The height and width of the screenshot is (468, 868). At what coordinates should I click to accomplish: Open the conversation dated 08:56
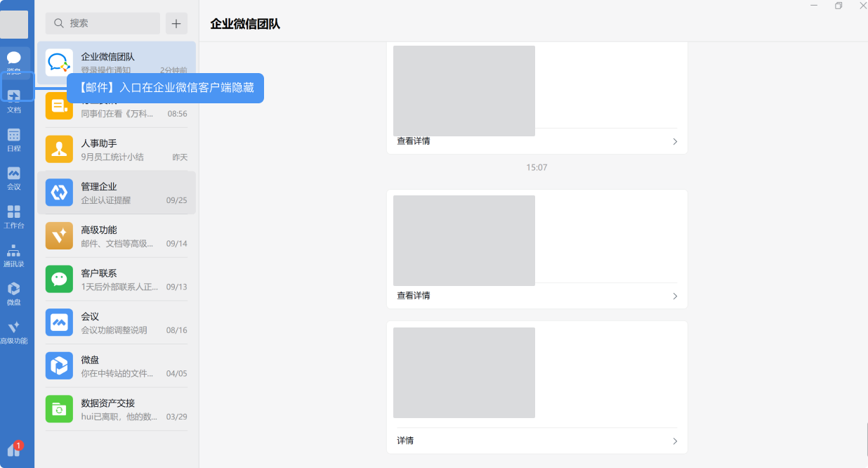click(x=117, y=106)
